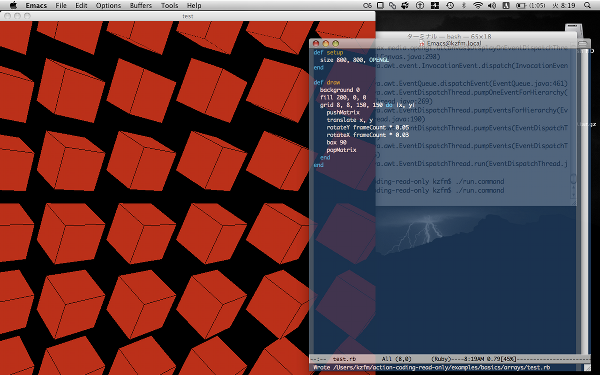Click the Spotlight search magnifier icon
This screenshot has height=375, width=600.
click(x=587, y=5)
